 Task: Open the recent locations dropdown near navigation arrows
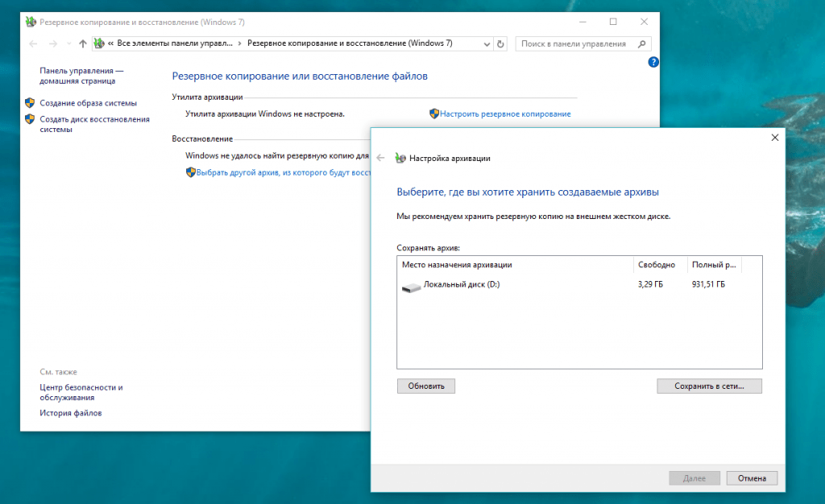(69, 43)
